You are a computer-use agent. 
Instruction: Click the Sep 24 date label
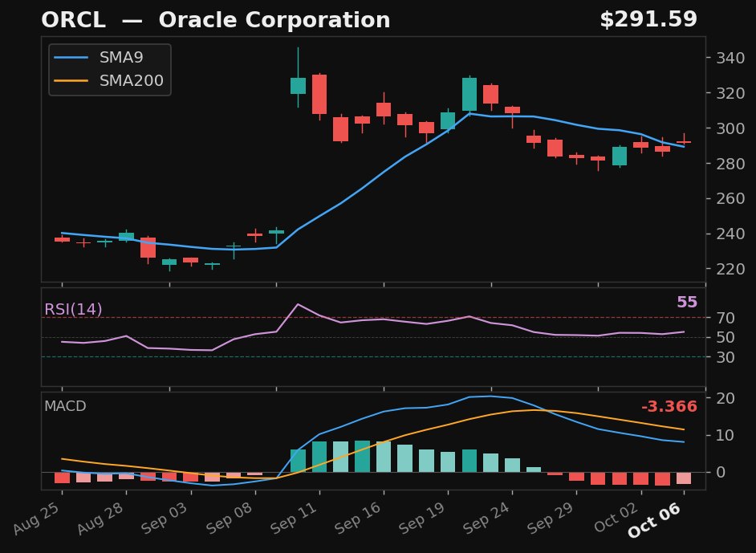tap(487, 518)
